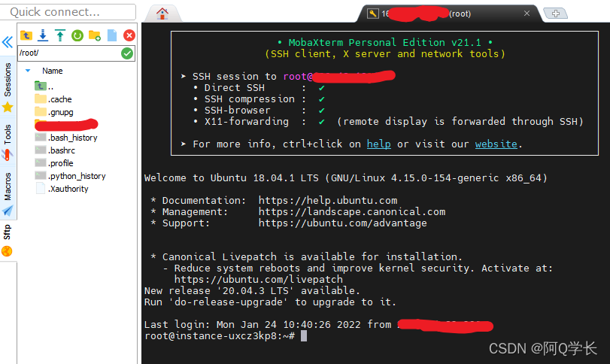The image size is (610, 364).
Task: Click the website link in the banner
Action: click(496, 144)
